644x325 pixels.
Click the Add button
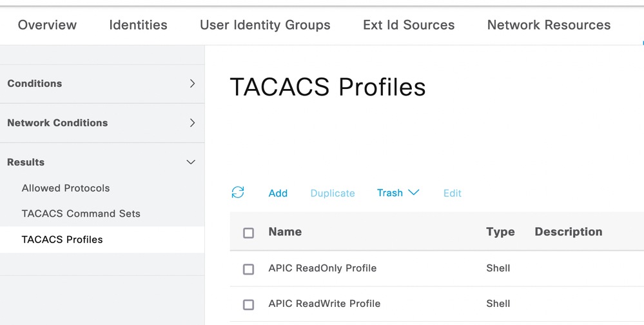[278, 193]
